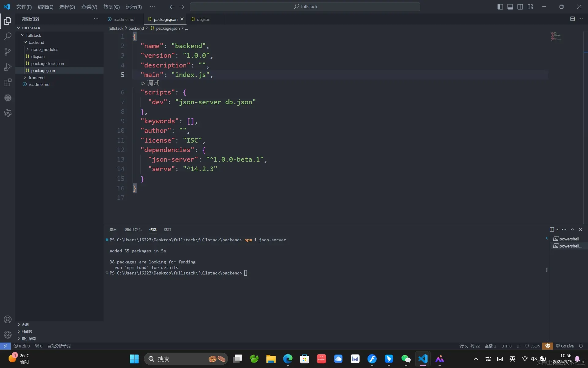Close the terminal panel
This screenshot has height=368, width=588.
tap(581, 229)
